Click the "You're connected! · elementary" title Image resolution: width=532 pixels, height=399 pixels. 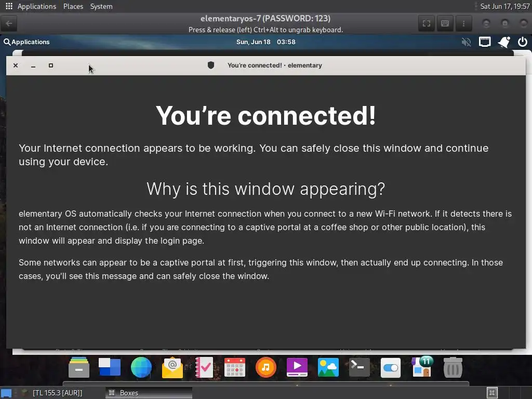coord(274,65)
